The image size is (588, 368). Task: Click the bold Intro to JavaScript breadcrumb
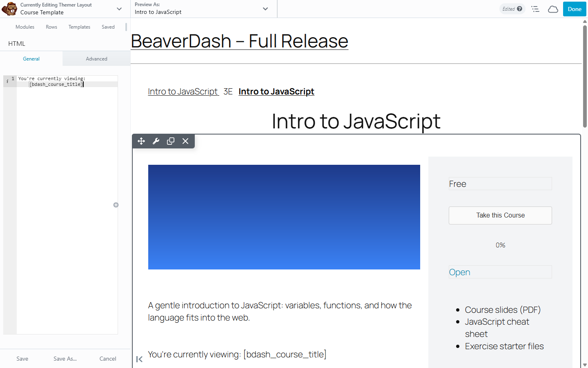276,92
